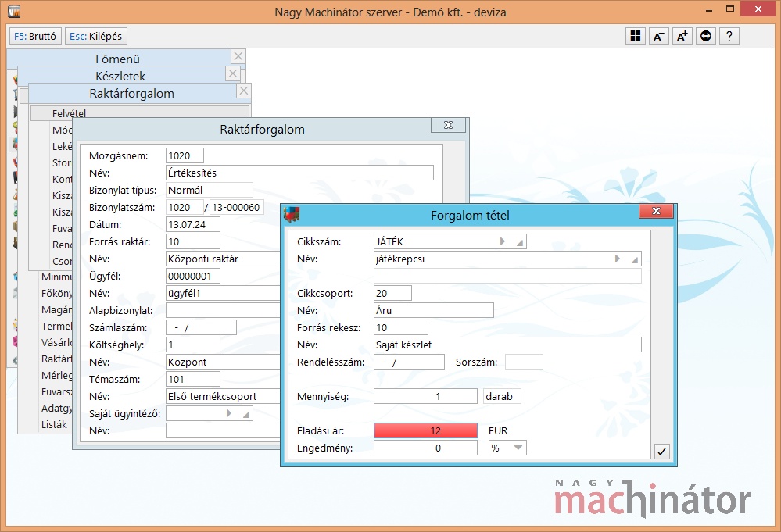Click the Saját készlet name field

507,345
